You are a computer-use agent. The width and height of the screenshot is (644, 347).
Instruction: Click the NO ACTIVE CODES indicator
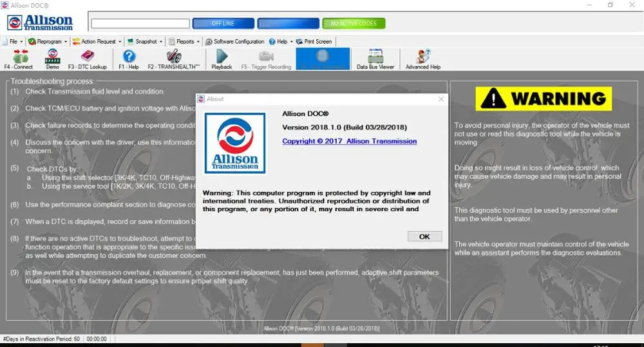(354, 23)
